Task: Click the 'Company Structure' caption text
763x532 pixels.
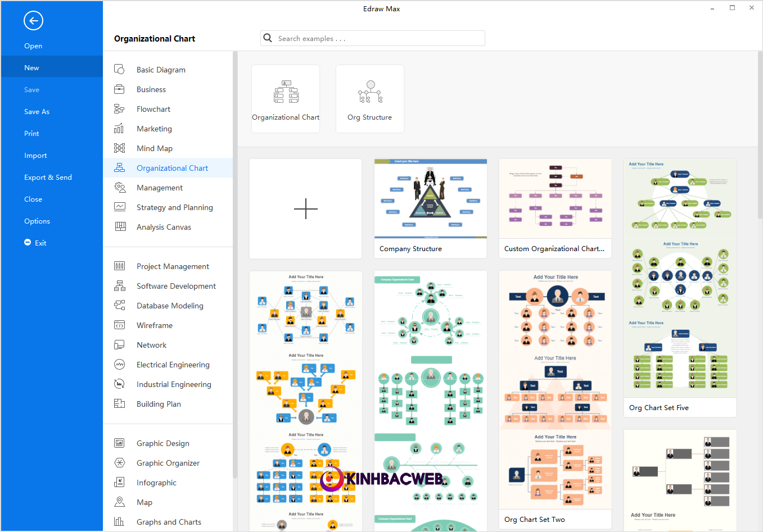Action: point(410,249)
